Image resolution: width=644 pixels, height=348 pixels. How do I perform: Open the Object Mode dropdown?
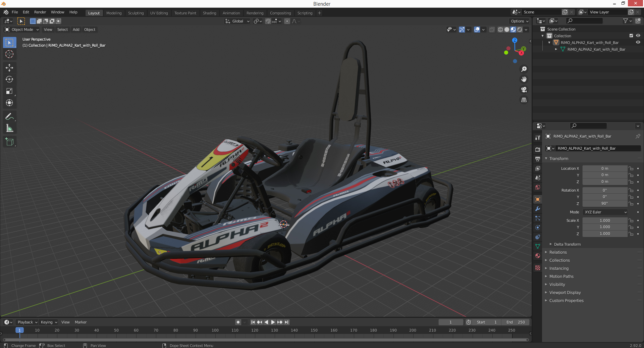tap(22, 30)
